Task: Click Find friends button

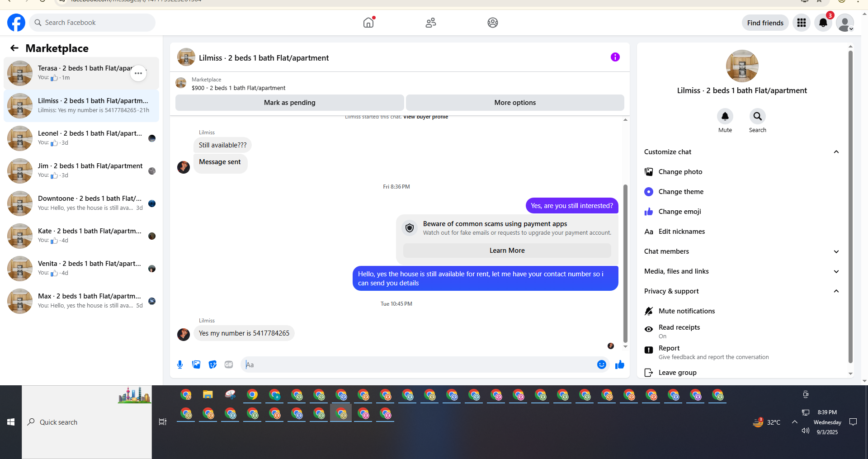Action: [x=765, y=23]
